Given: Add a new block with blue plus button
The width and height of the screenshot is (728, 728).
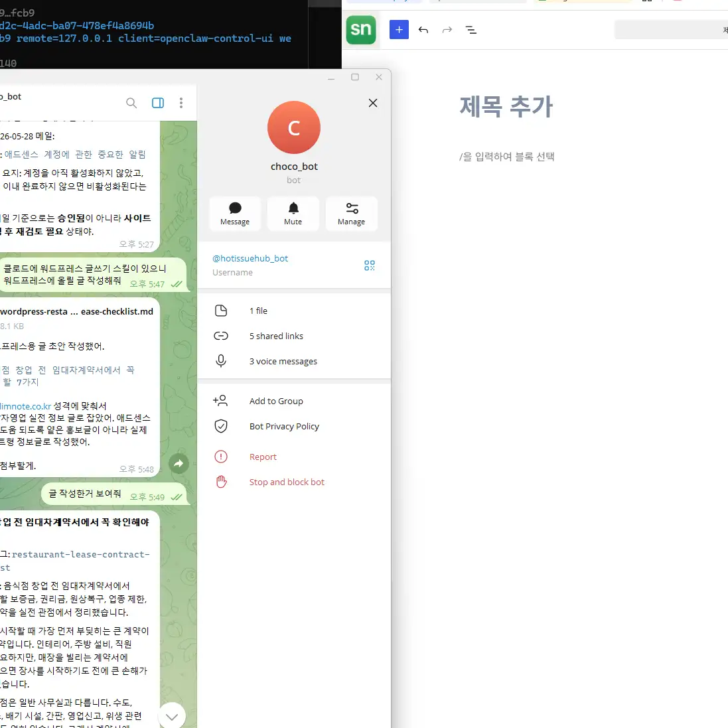Looking at the screenshot, I should (x=399, y=30).
